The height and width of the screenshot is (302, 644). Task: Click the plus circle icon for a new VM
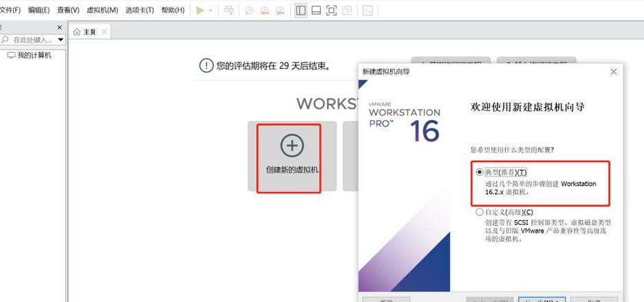[292, 146]
